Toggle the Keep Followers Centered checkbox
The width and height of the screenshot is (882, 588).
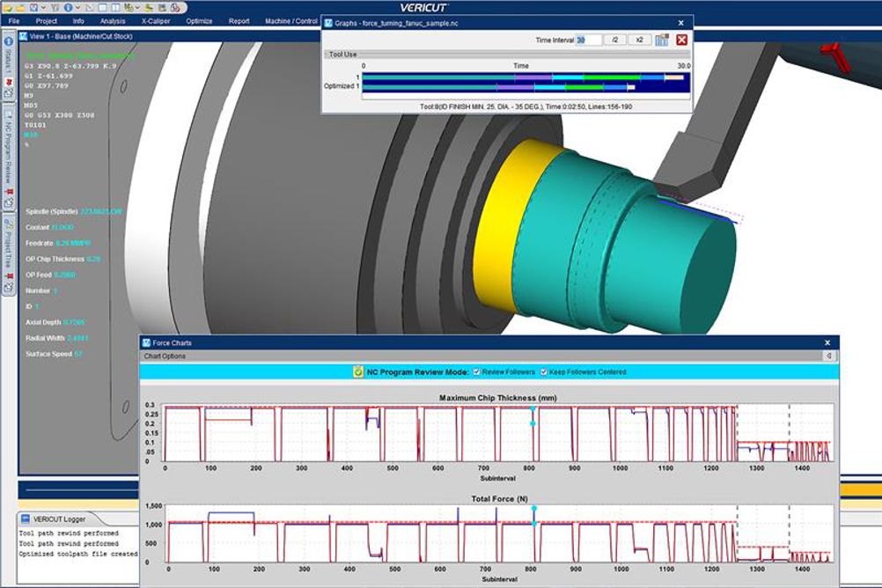point(544,372)
